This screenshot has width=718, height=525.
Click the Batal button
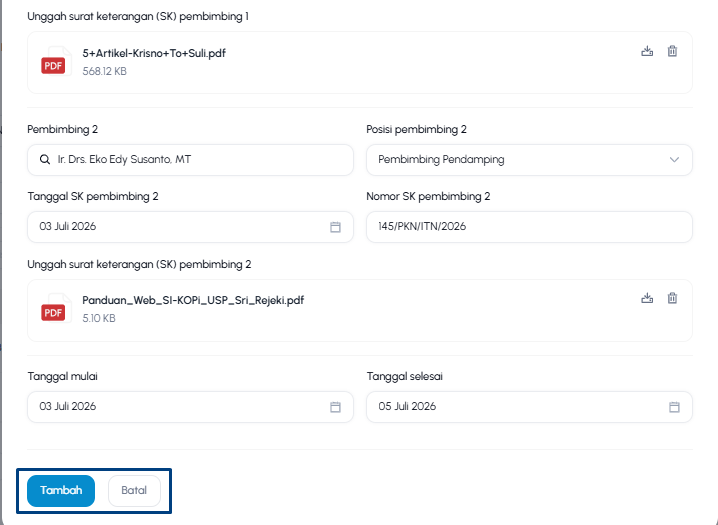pos(134,491)
